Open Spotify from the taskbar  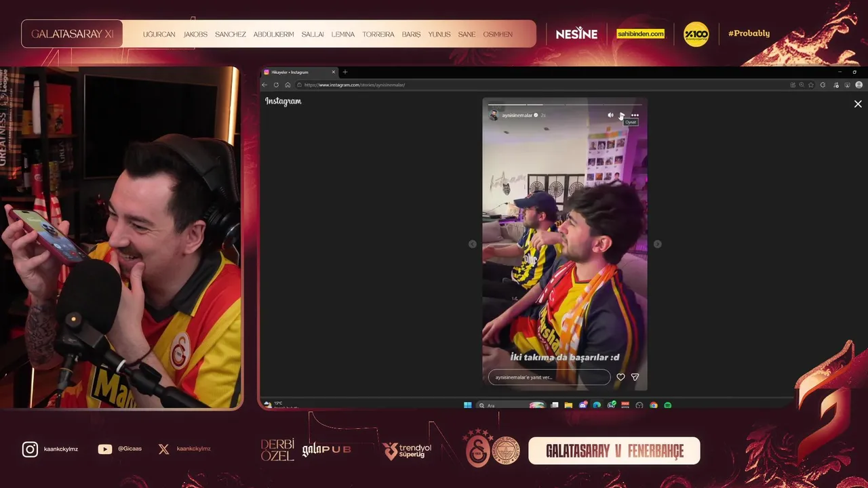(x=668, y=405)
